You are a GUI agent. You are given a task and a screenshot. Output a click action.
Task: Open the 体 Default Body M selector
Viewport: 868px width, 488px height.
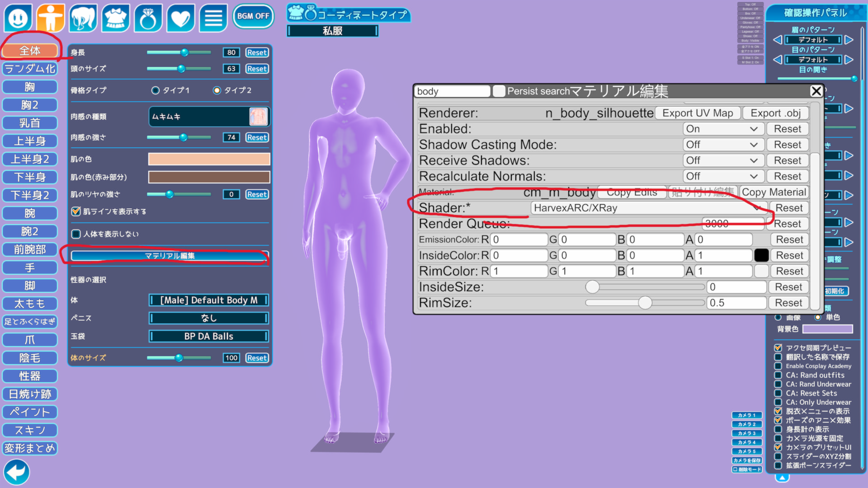pos(209,300)
